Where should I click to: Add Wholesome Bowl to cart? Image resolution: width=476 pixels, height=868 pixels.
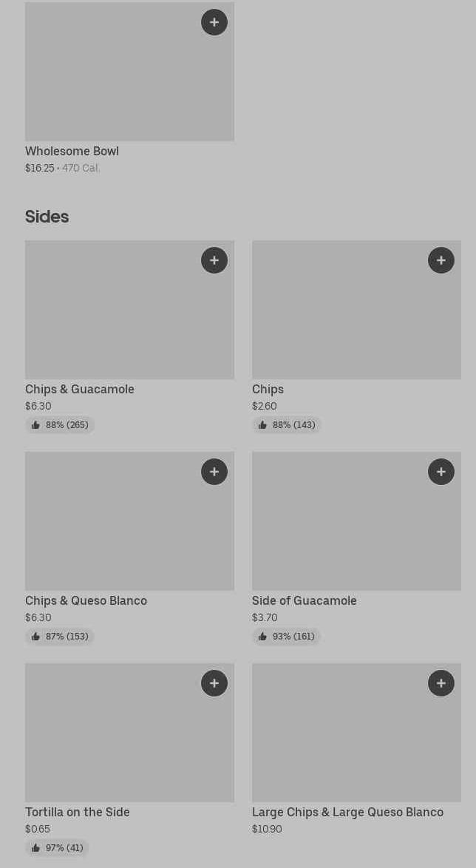click(x=214, y=22)
